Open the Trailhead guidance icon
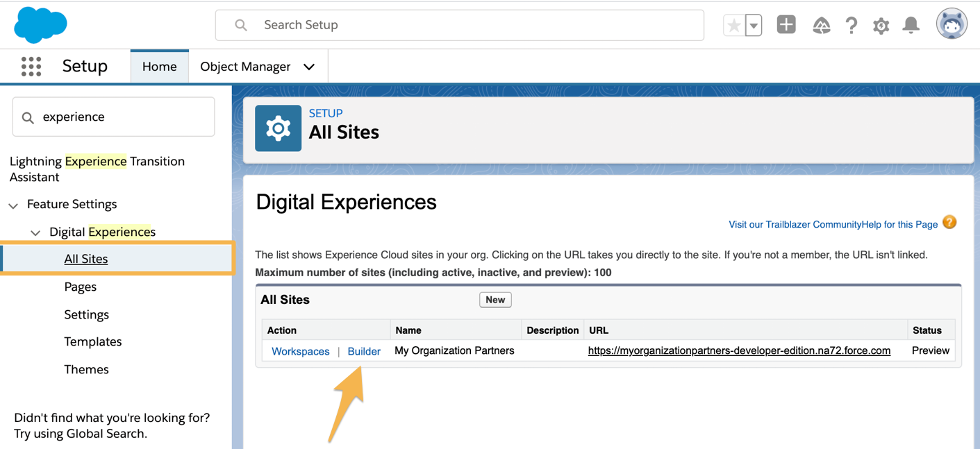The width and height of the screenshot is (980, 449). tap(822, 26)
